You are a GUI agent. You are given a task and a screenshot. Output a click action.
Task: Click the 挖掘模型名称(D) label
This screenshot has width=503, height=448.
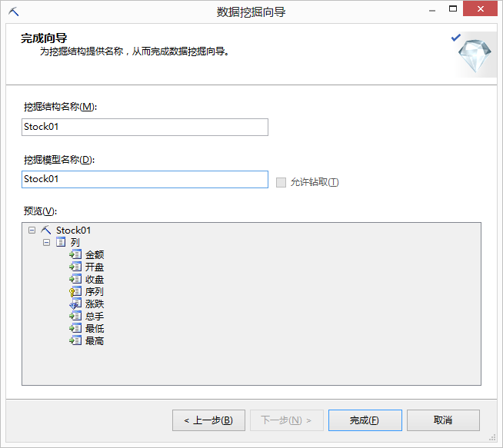(59, 160)
